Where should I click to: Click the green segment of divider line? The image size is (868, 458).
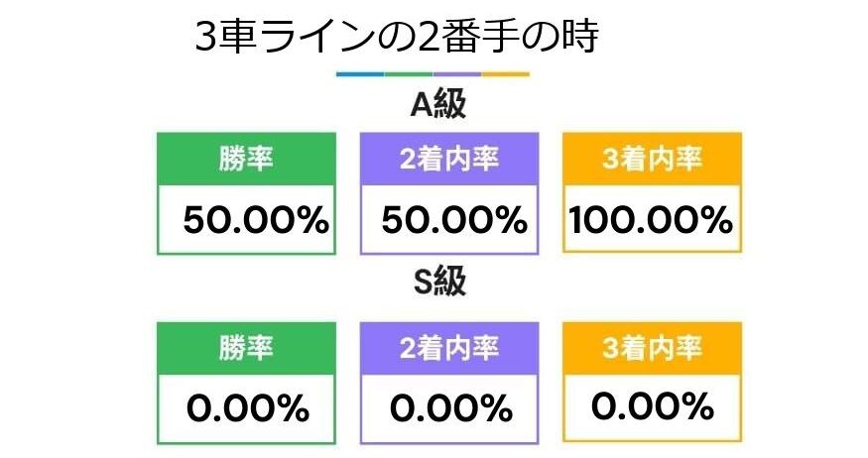(x=409, y=74)
